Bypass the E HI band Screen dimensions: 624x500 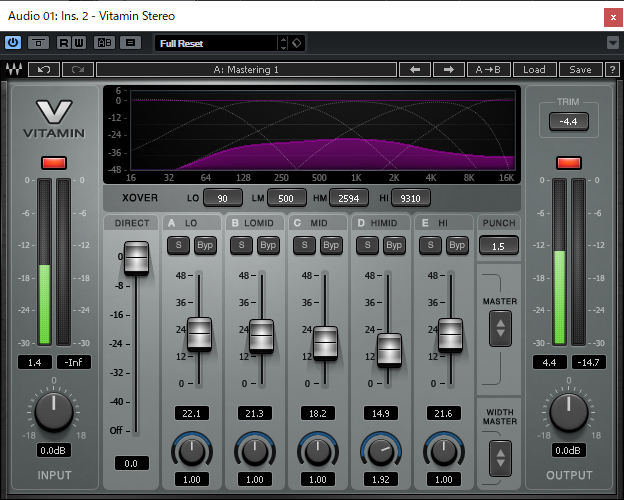click(x=457, y=245)
